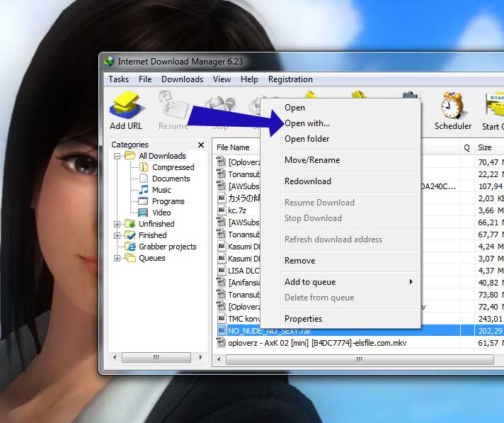Click the Start Queue toolbar icon

point(494,105)
